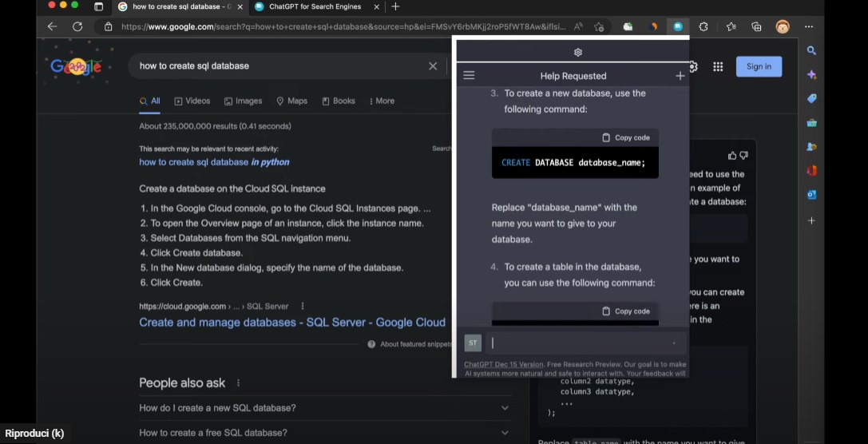Copy the CREATE DATABASE code

(626, 137)
